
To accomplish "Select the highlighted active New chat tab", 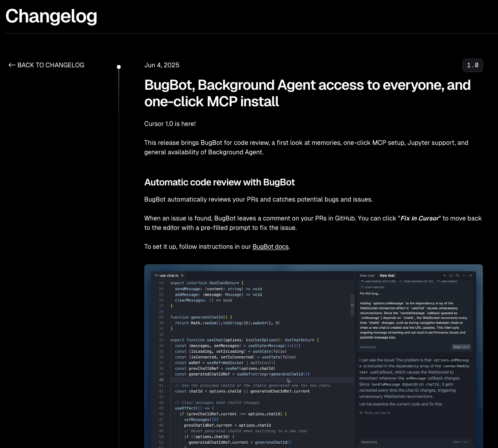I will pos(387,276).
